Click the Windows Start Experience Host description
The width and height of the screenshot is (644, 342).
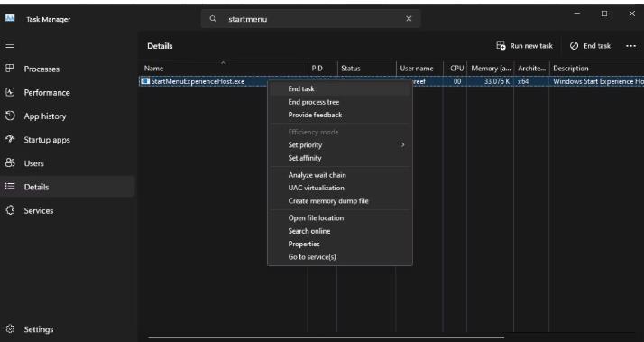(598, 81)
